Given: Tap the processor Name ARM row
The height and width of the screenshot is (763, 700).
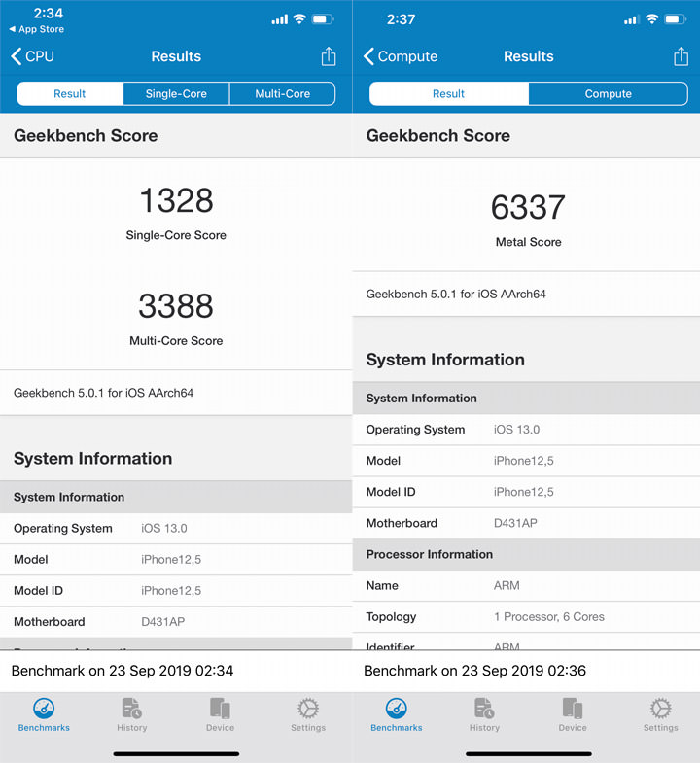Looking at the screenshot, I should point(526,586).
